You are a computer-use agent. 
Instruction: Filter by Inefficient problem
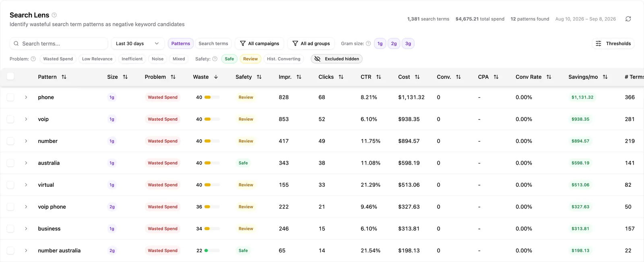pos(132,59)
